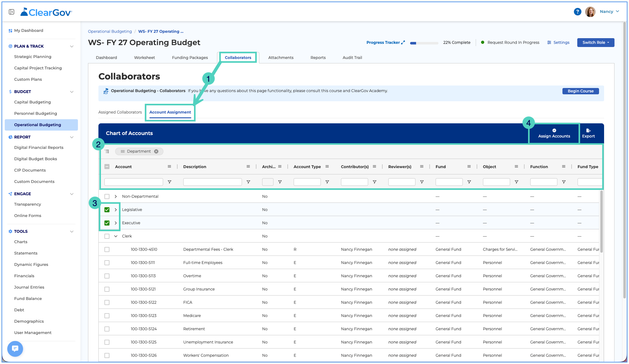Select checkbox for account 100-1300-5111
629x364 pixels.
point(107,263)
